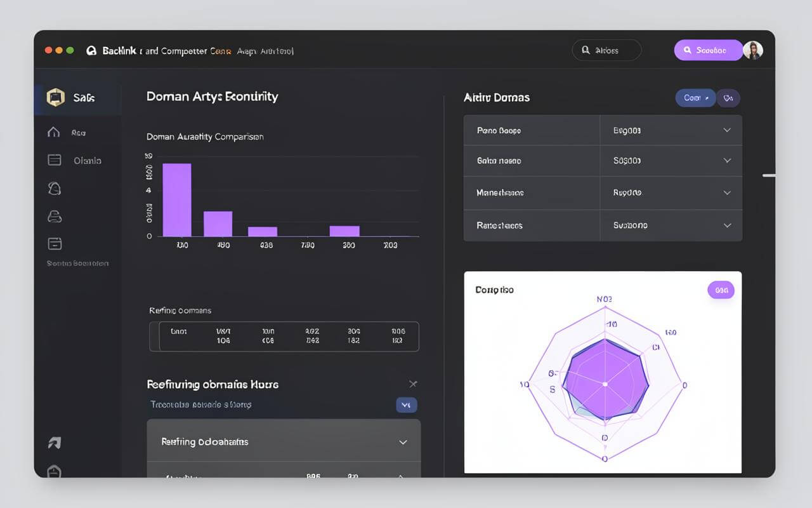The image size is (812, 508).
Task: Click the tallest purple bar in chart
Action: (177, 200)
